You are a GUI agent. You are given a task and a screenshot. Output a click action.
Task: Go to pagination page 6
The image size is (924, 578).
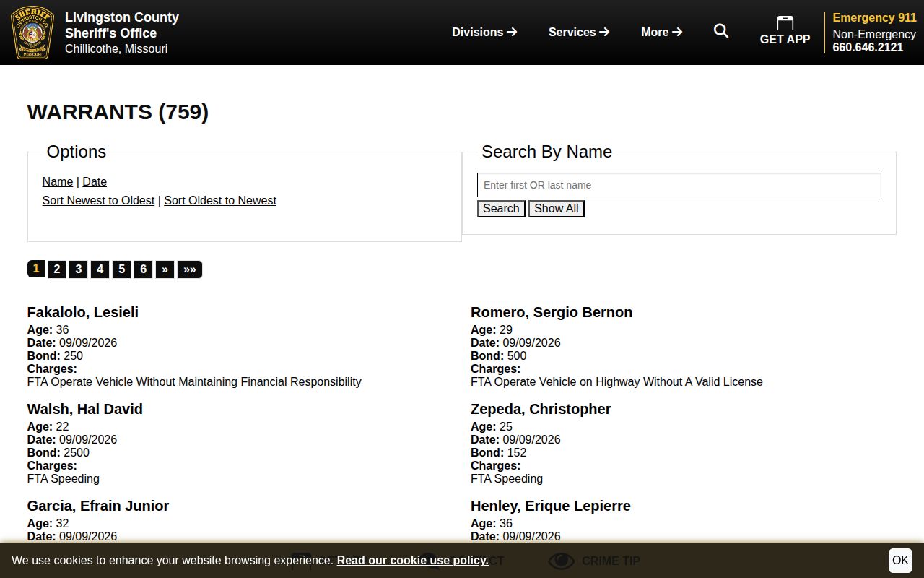pyautogui.click(x=144, y=269)
